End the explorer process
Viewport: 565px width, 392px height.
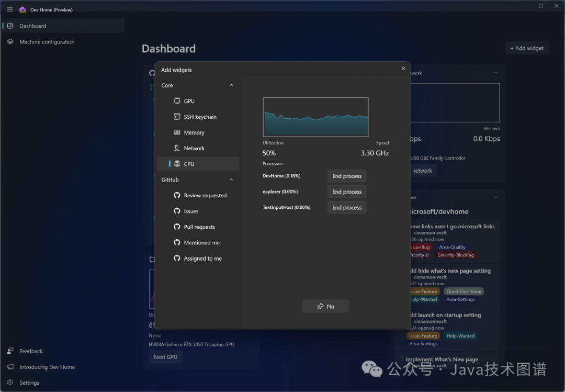coord(347,192)
